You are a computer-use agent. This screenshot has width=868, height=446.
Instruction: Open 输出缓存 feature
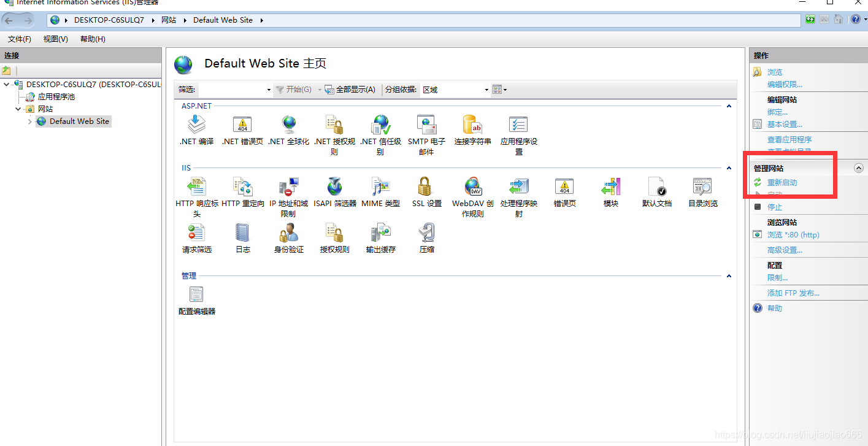tap(380, 238)
